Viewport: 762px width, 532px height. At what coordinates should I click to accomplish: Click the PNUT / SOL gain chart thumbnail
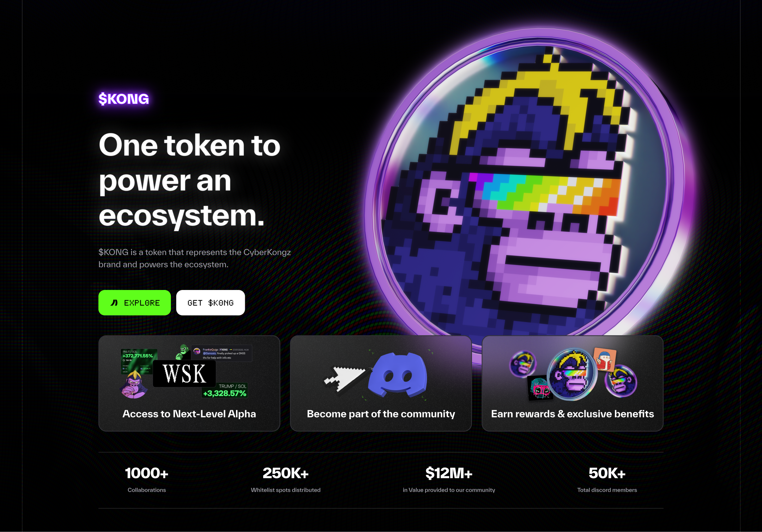coord(139,362)
